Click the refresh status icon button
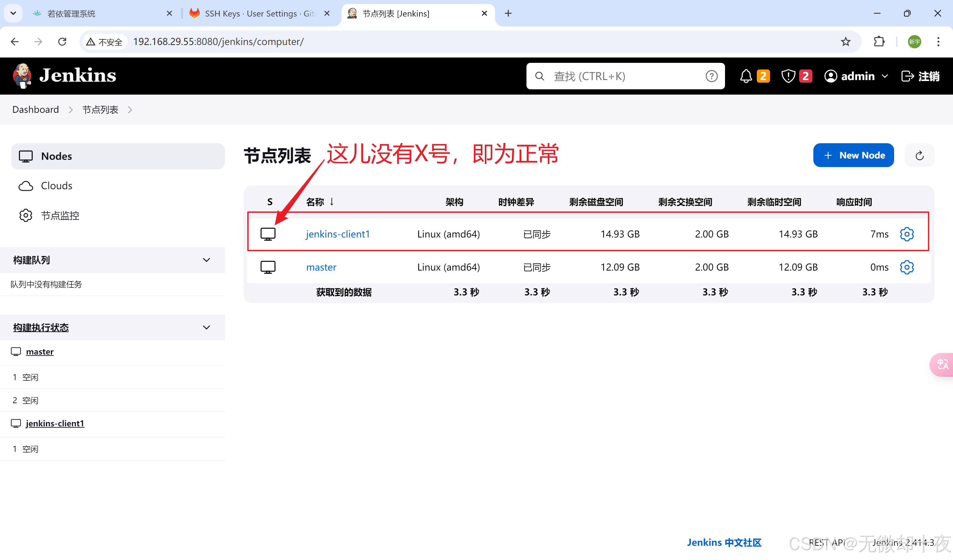 [919, 155]
